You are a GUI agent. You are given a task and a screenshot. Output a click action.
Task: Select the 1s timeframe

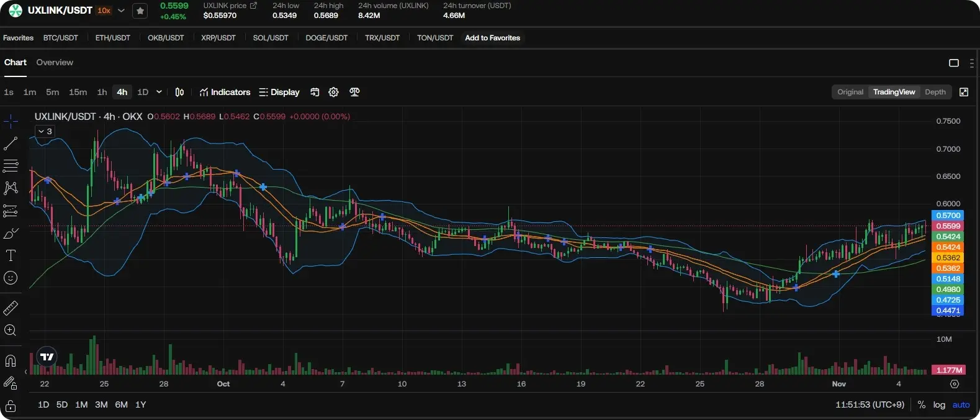tap(9, 92)
